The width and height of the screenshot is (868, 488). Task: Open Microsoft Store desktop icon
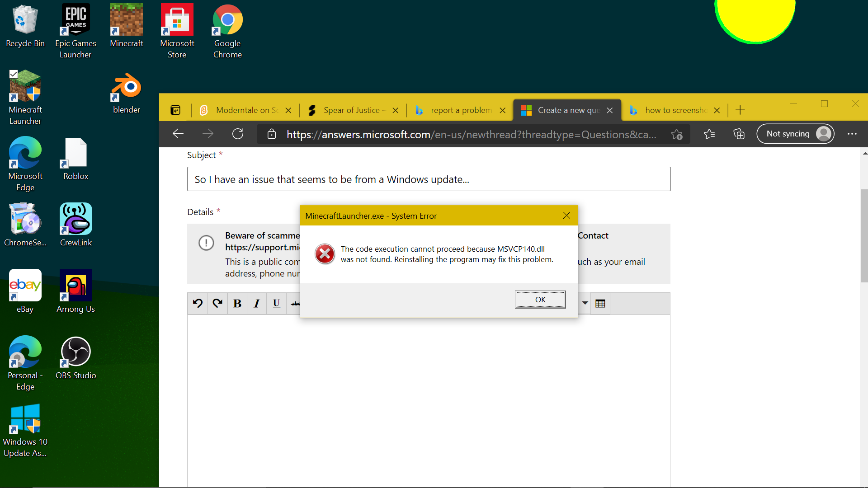coord(177,31)
